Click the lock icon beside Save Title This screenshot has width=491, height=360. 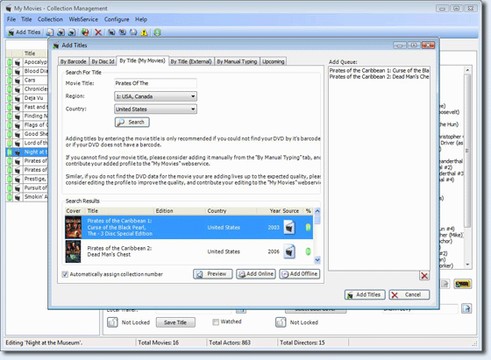point(113,322)
